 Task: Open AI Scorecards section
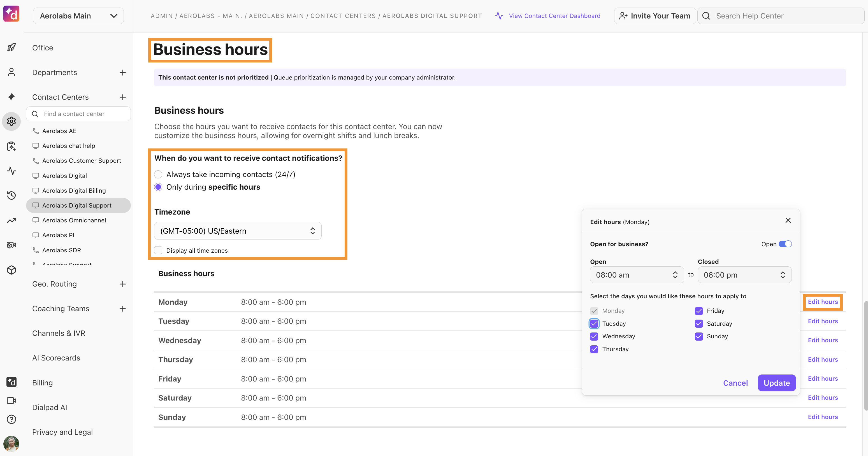pyautogui.click(x=56, y=358)
